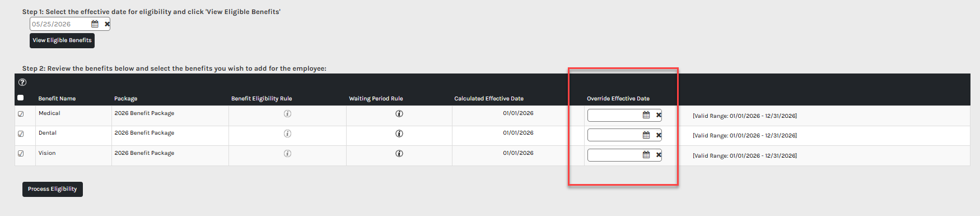Screen dimensions: 980x216
Task: Clear the 05/25/2026 effective date
Action: coord(107,24)
